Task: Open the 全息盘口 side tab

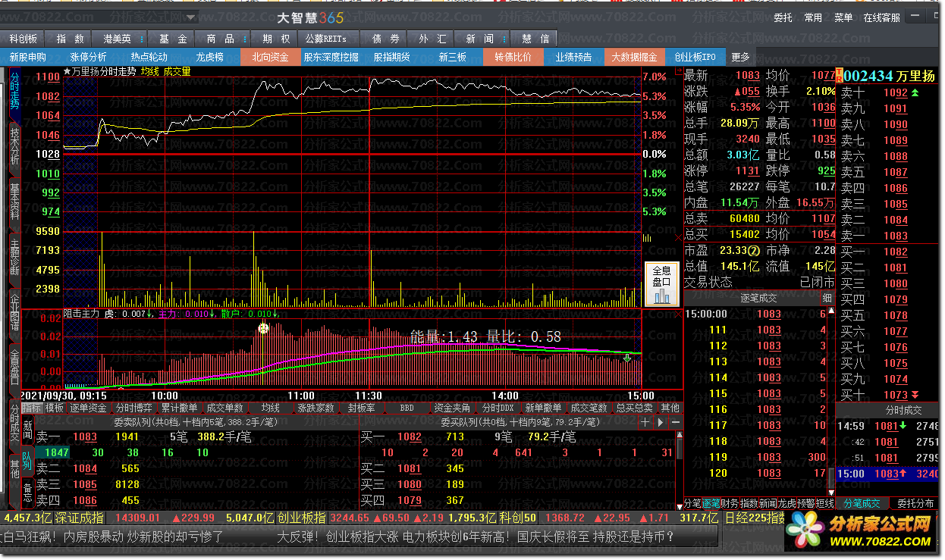Action: pyautogui.click(x=14, y=366)
